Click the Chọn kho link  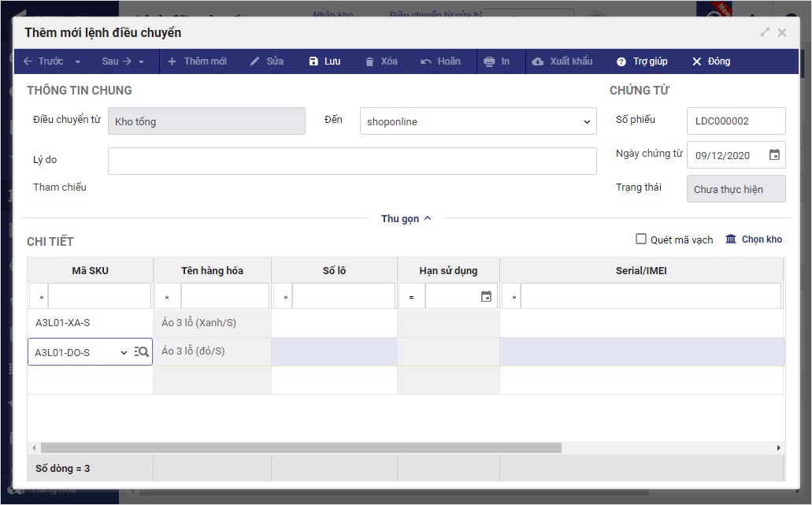pos(754,240)
